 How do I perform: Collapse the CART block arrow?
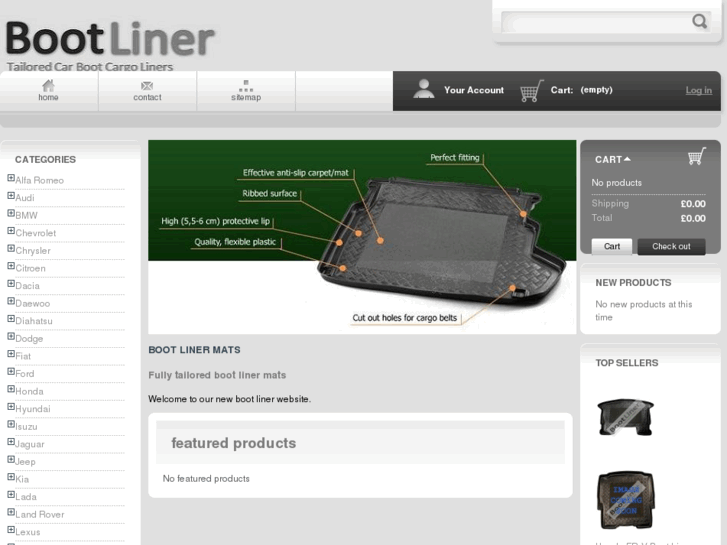(627, 159)
